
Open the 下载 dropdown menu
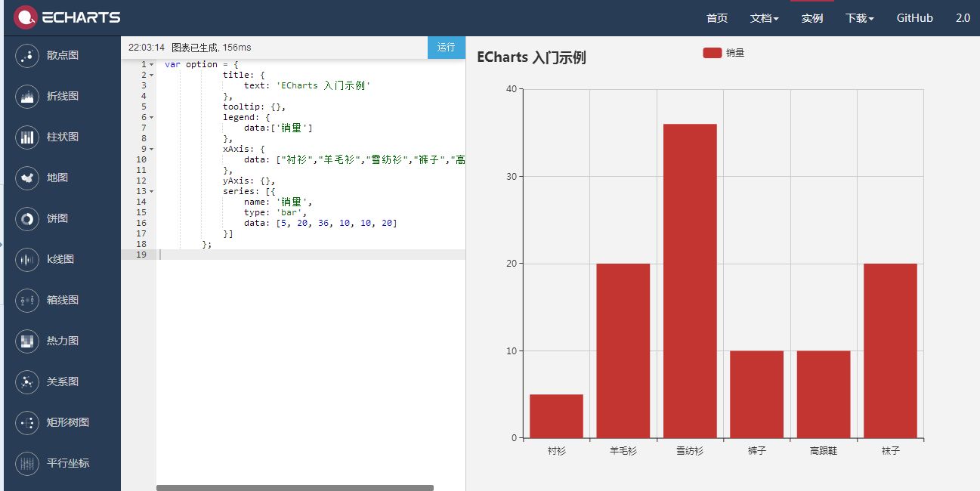859,18
